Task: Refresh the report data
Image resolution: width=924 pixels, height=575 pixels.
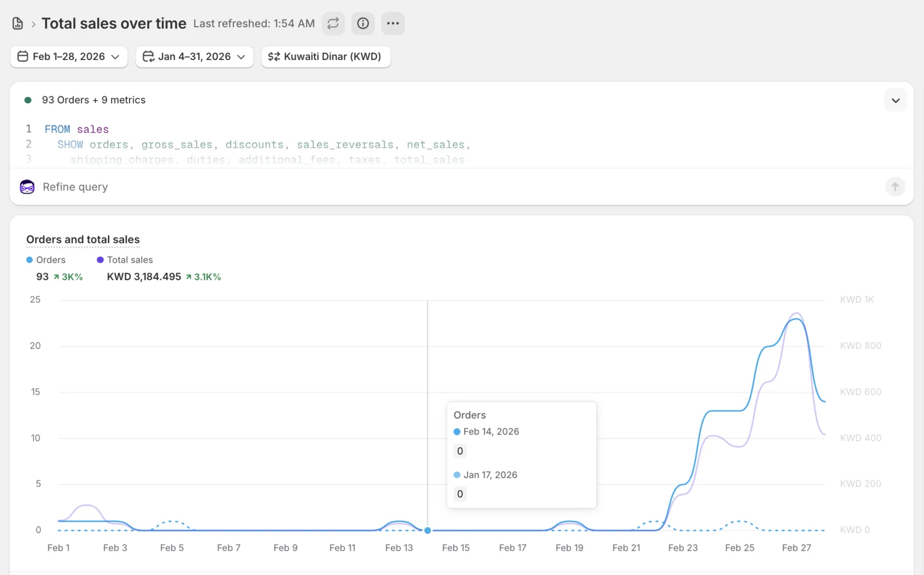Action: click(333, 24)
